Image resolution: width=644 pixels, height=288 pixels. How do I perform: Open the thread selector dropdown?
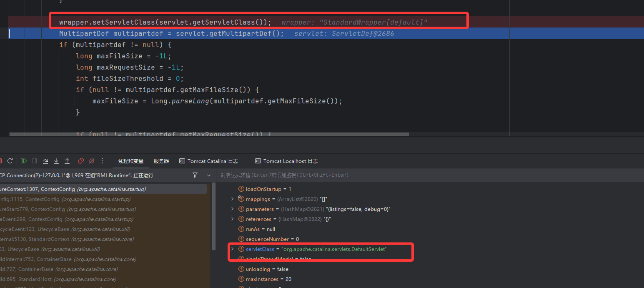tap(209, 175)
